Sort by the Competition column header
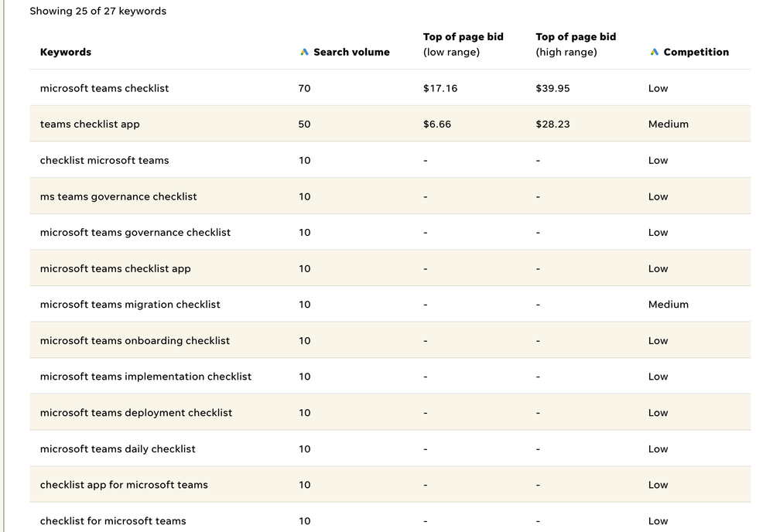773x532 pixels. point(696,52)
